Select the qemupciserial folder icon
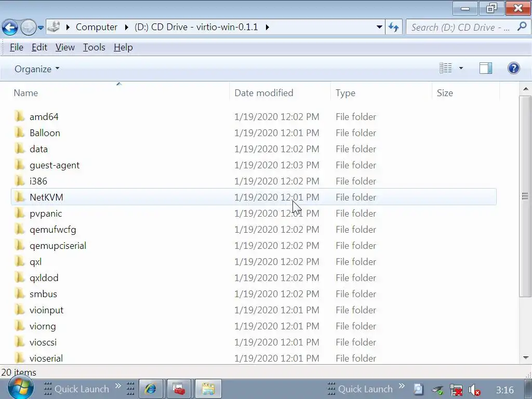Image resolution: width=532 pixels, height=399 pixels. [x=20, y=245]
